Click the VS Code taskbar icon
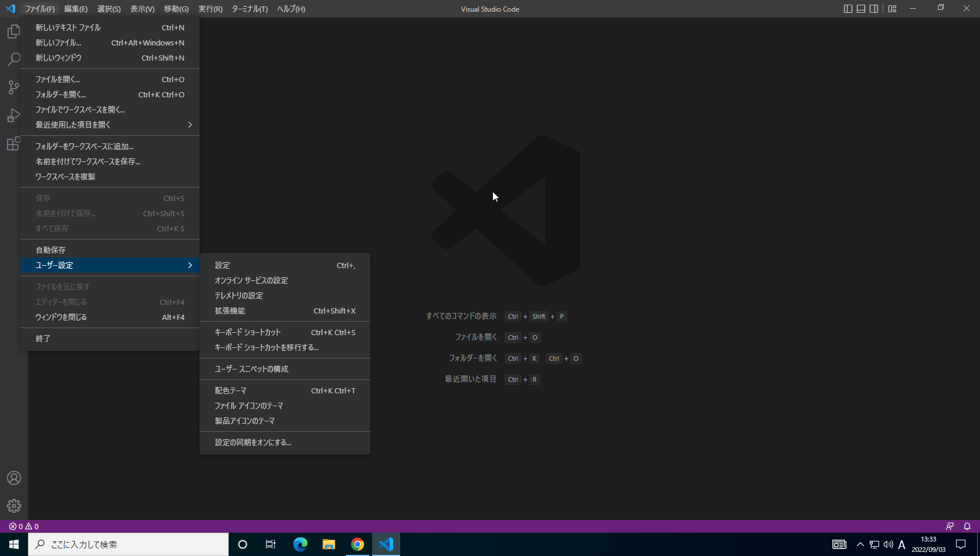 (x=386, y=544)
